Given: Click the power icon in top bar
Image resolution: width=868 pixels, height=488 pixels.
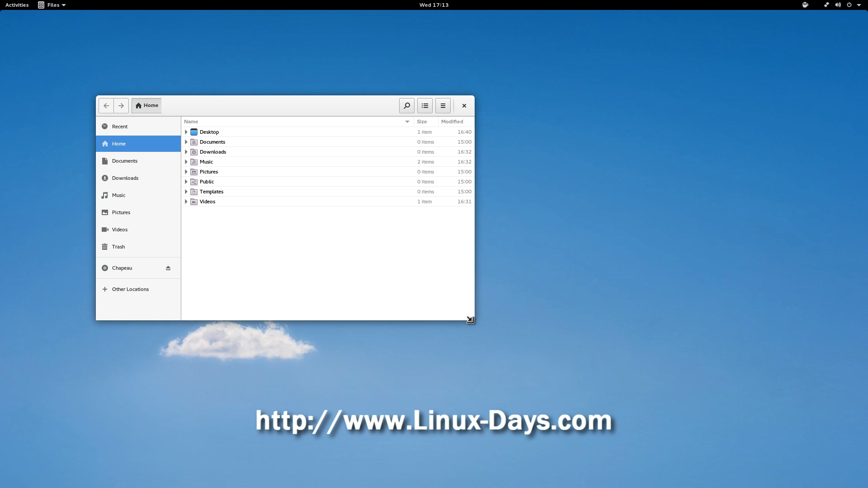Looking at the screenshot, I should (849, 5).
